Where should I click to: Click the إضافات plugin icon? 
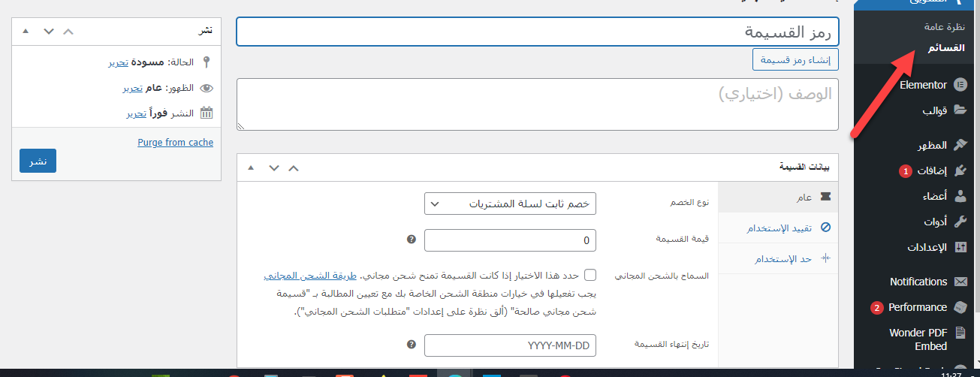pyautogui.click(x=960, y=170)
